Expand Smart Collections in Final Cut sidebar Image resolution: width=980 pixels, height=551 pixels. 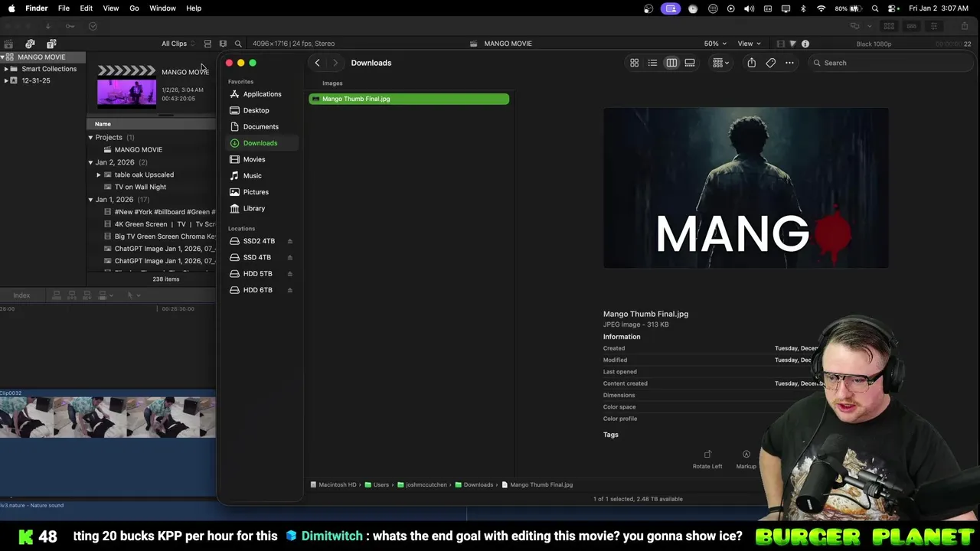tap(6, 69)
